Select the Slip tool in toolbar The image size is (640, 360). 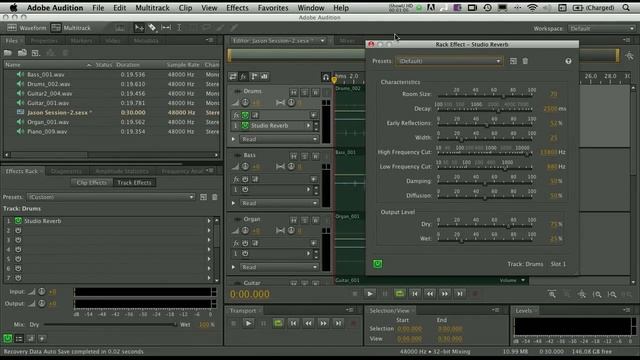click(166, 28)
